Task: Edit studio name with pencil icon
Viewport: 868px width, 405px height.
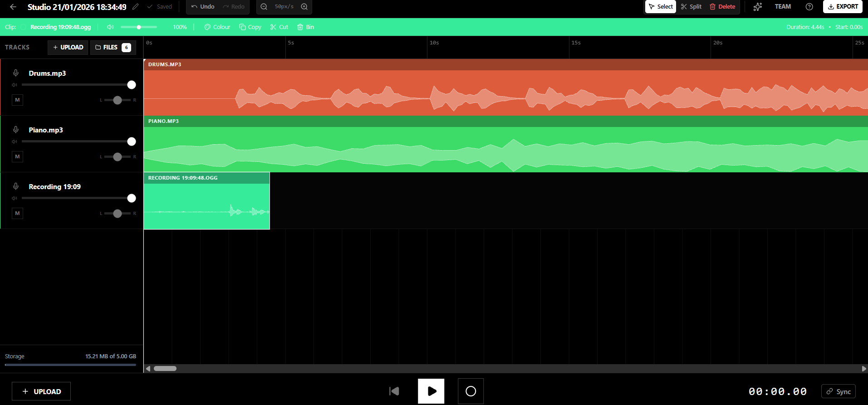Action: (x=135, y=7)
